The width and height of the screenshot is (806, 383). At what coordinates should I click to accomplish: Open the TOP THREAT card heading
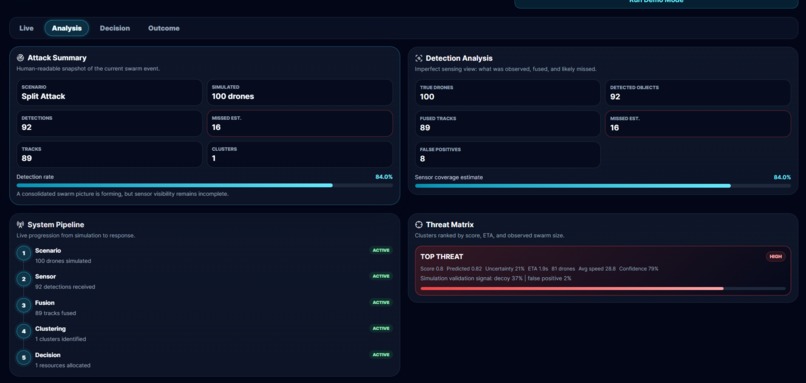442,257
